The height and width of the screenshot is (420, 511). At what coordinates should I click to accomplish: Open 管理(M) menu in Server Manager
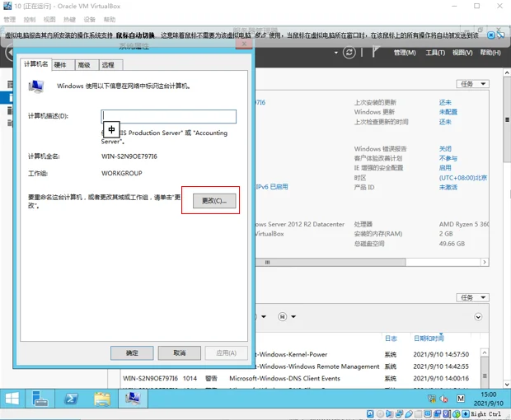pyautogui.click(x=405, y=53)
